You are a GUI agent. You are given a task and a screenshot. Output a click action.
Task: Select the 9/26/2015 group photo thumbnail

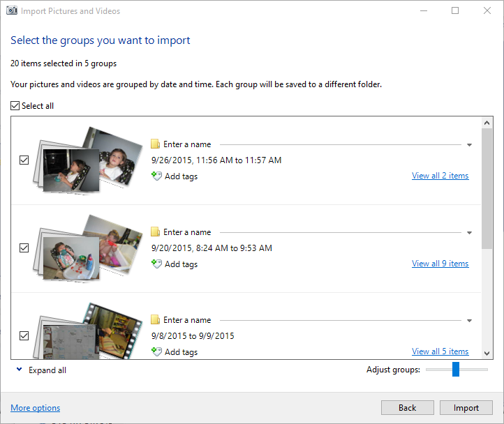pyautogui.click(x=87, y=160)
